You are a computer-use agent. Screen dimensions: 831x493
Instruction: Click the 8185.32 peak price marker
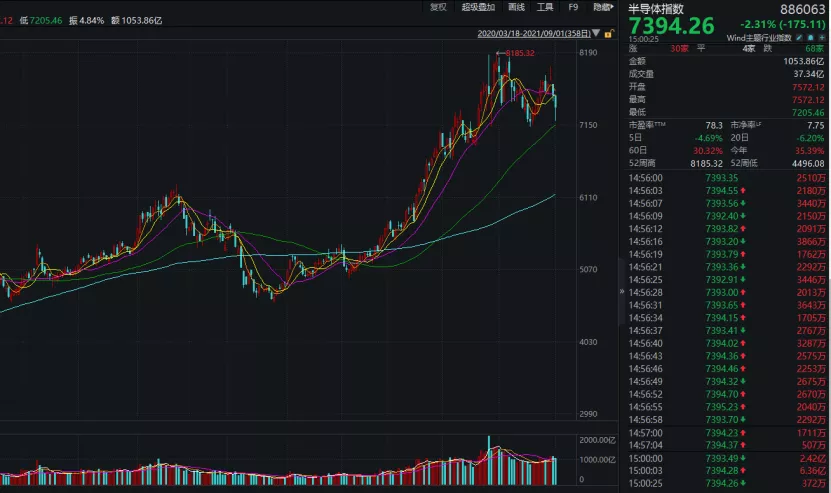522,52
